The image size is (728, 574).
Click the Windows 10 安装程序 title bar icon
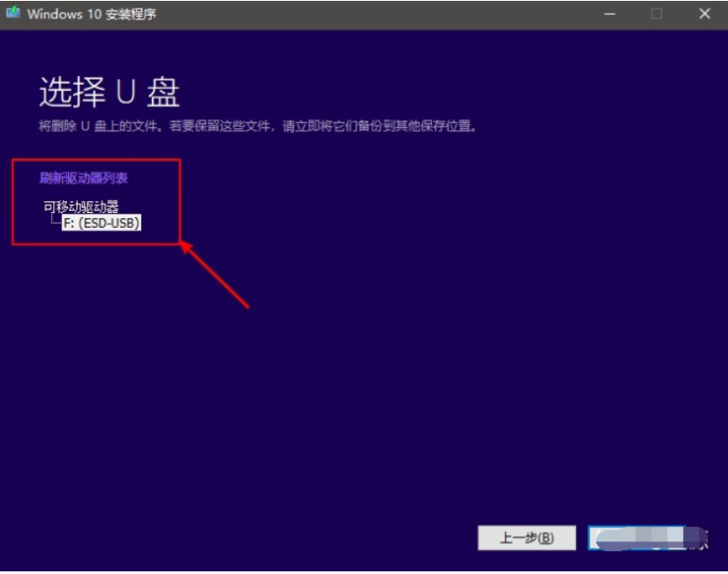click(11, 11)
